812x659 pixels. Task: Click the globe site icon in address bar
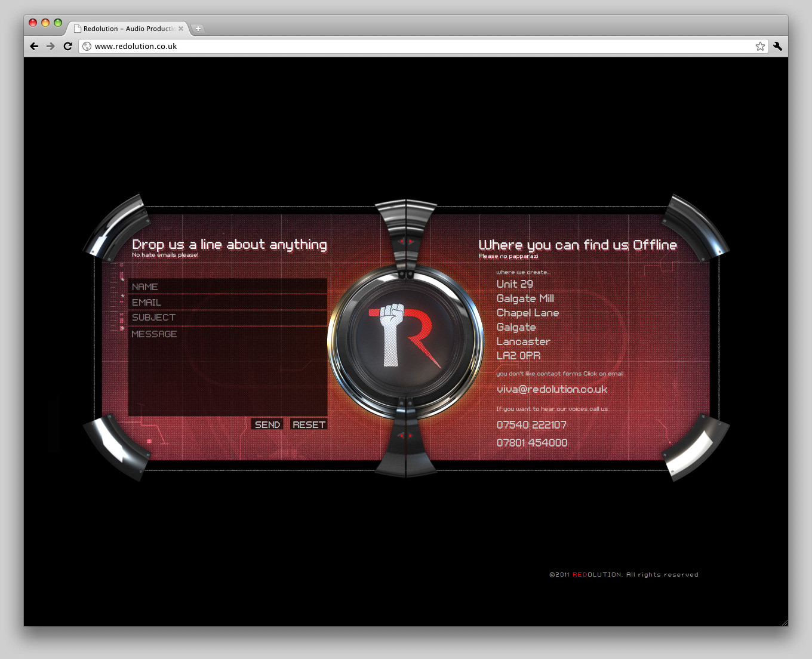87,47
